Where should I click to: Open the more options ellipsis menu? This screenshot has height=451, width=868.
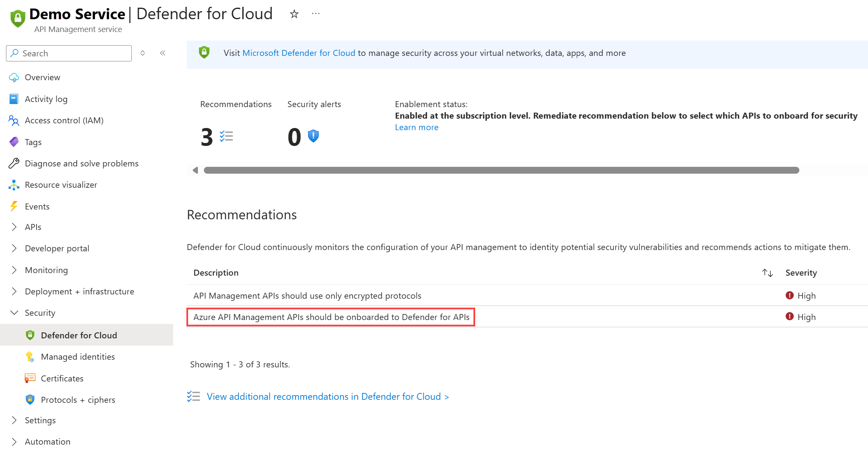pyautogui.click(x=316, y=14)
